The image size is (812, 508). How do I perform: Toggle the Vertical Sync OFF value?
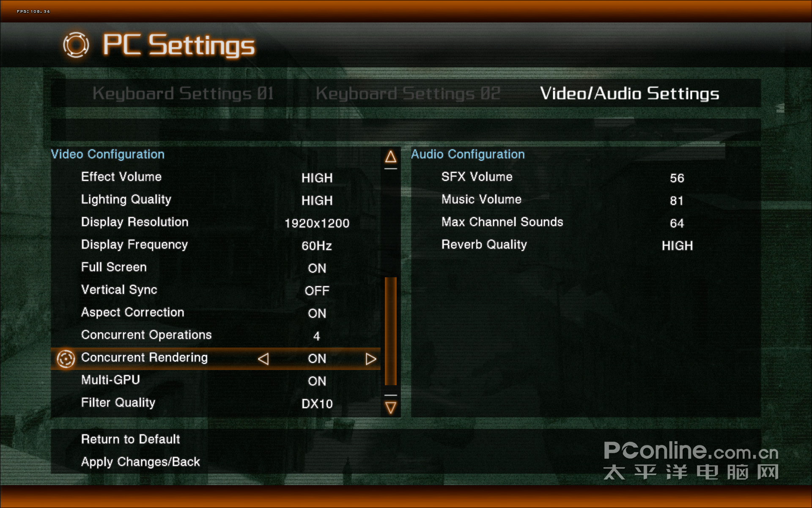317,291
